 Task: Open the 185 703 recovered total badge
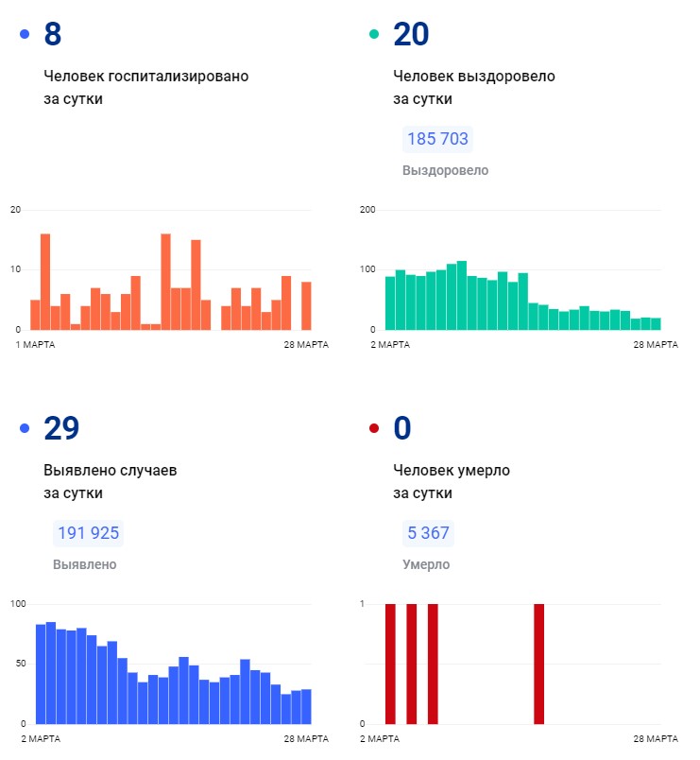pos(437,139)
